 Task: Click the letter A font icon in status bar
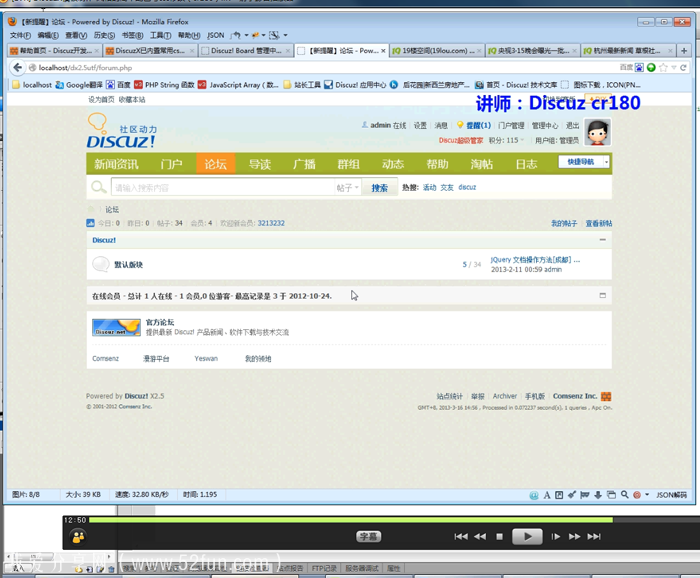tap(547, 495)
